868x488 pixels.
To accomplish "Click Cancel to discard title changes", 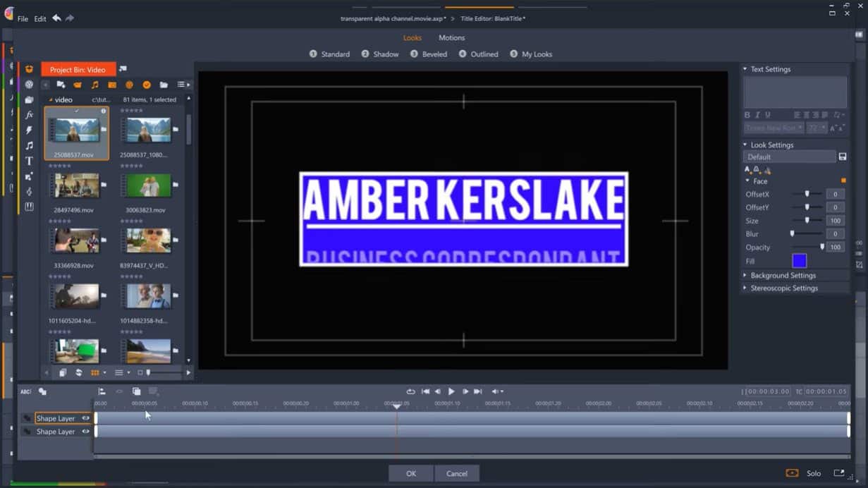I will (x=457, y=473).
